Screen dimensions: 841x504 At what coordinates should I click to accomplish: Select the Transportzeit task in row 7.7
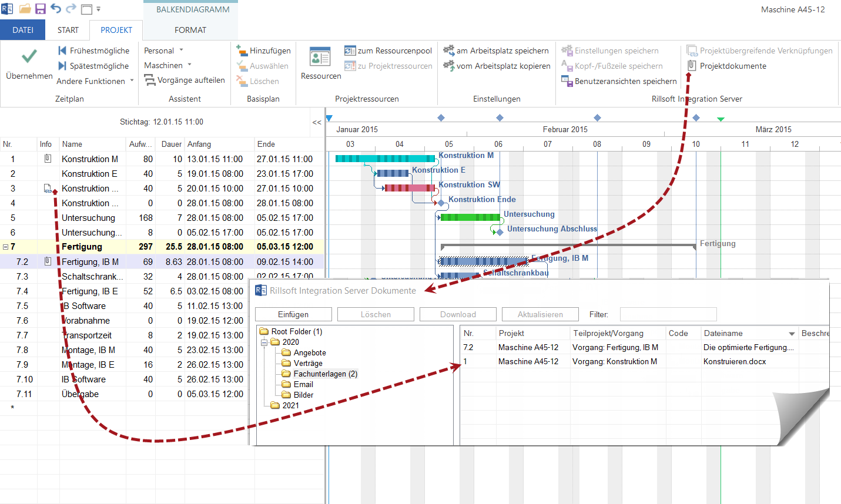tap(87, 335)
